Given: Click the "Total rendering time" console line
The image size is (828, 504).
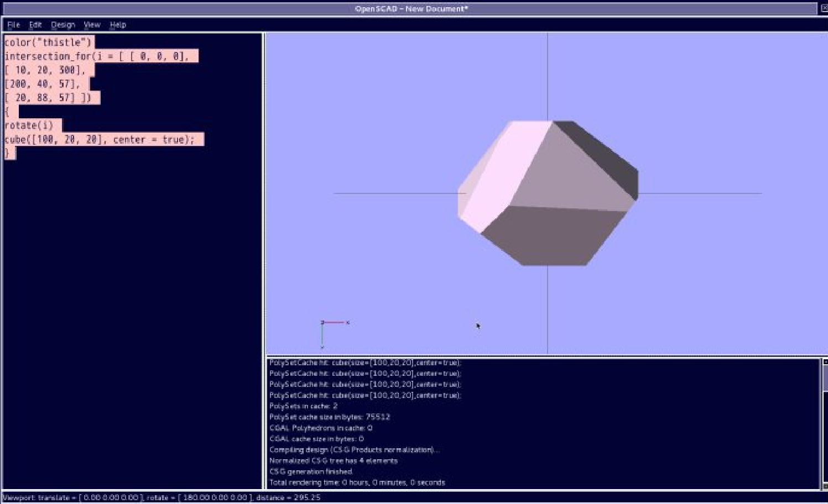Looking at the screenshot, I should pos(357,482).
